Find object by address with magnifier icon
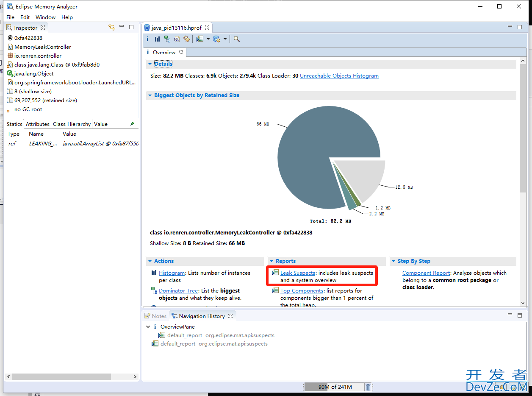 [237, 39]
